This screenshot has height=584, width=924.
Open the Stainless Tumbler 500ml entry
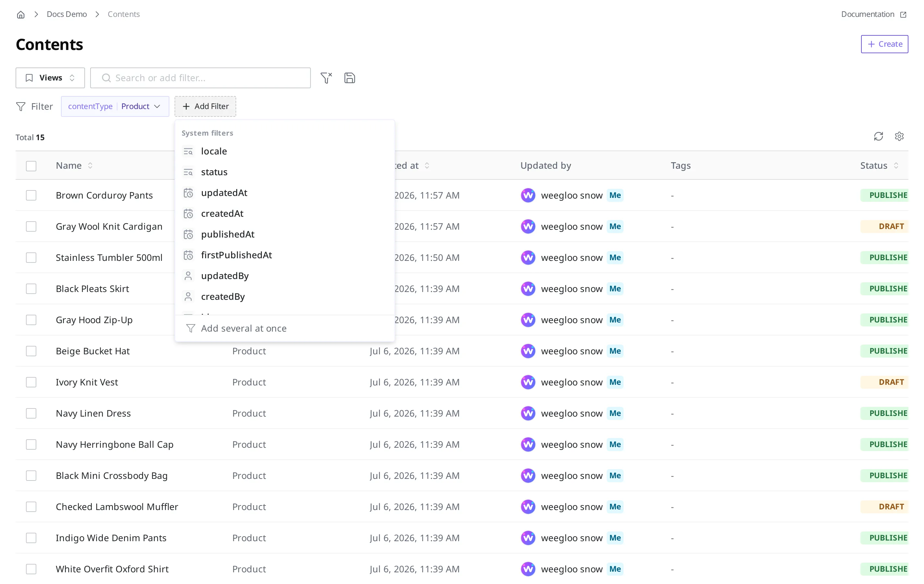click(x=109, y=258)
